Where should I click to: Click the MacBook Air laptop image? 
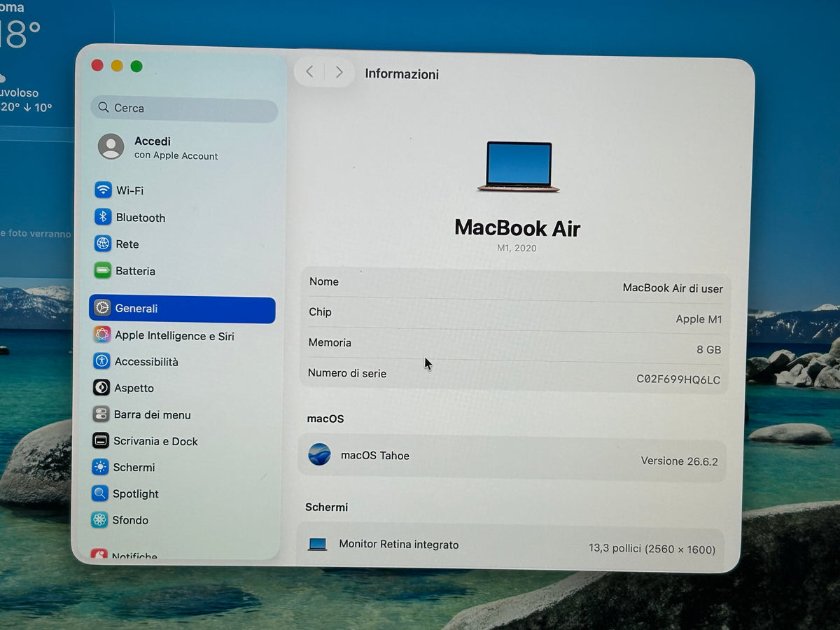tap(519, 167)
